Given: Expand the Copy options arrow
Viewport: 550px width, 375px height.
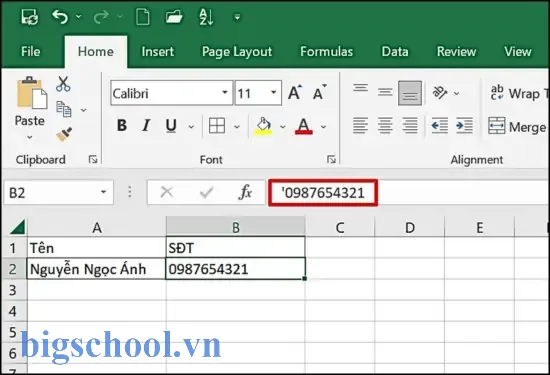Looking at the screenshot, I should click(x=83, y=110).
